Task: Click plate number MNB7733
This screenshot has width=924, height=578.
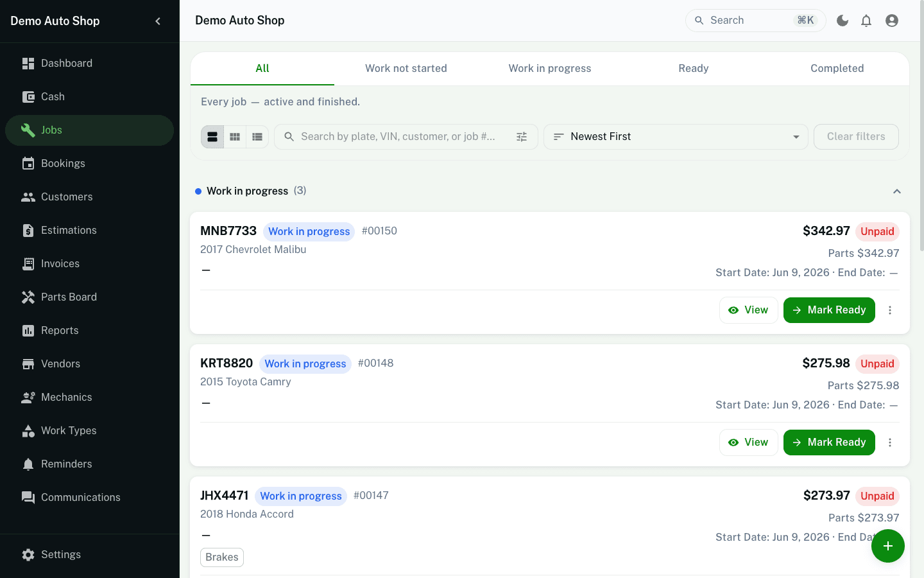Action: (x=228, y=231)
